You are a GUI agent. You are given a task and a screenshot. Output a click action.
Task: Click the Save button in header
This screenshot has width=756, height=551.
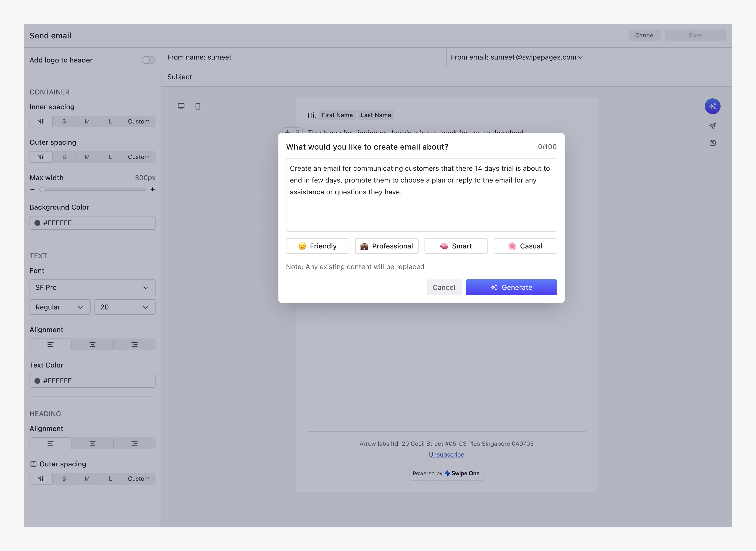tap(695, 35)
